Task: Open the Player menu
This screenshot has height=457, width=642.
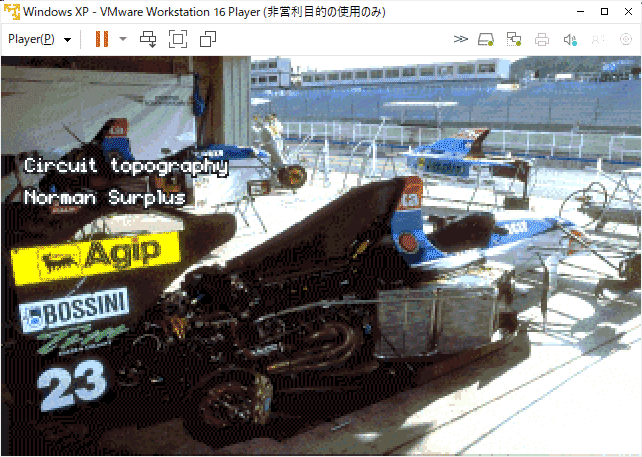Action: [31, 39]
